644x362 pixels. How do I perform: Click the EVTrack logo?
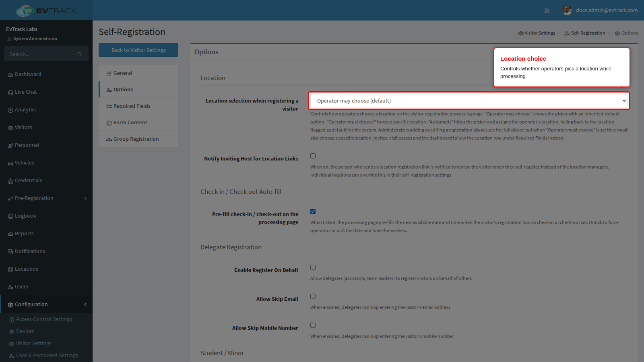coord(46,10)
